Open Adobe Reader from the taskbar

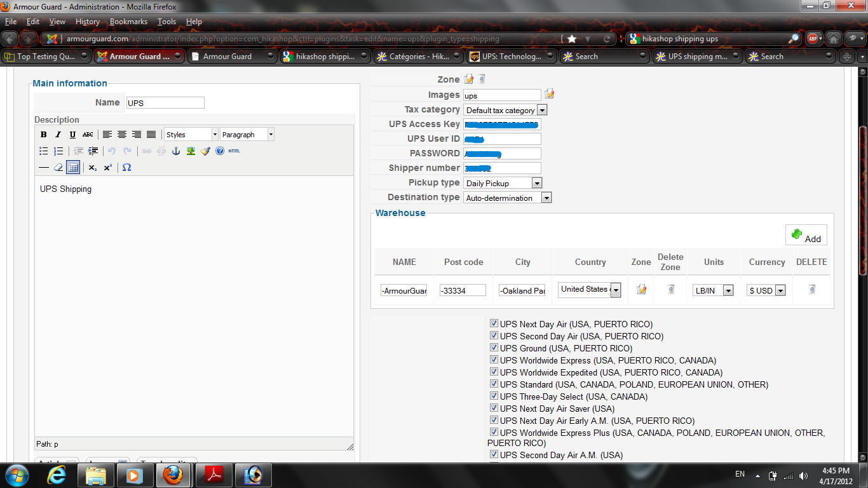point(215,475)
